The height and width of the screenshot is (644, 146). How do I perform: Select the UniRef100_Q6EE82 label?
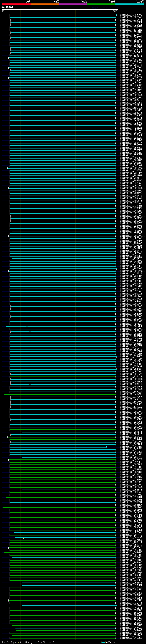(131, 583)
